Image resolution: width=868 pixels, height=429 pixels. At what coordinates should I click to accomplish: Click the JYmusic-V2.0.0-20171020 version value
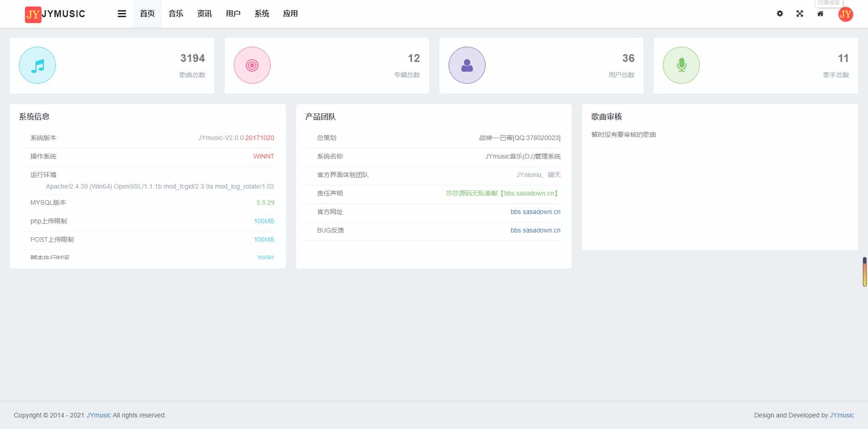tap(236, 138)
